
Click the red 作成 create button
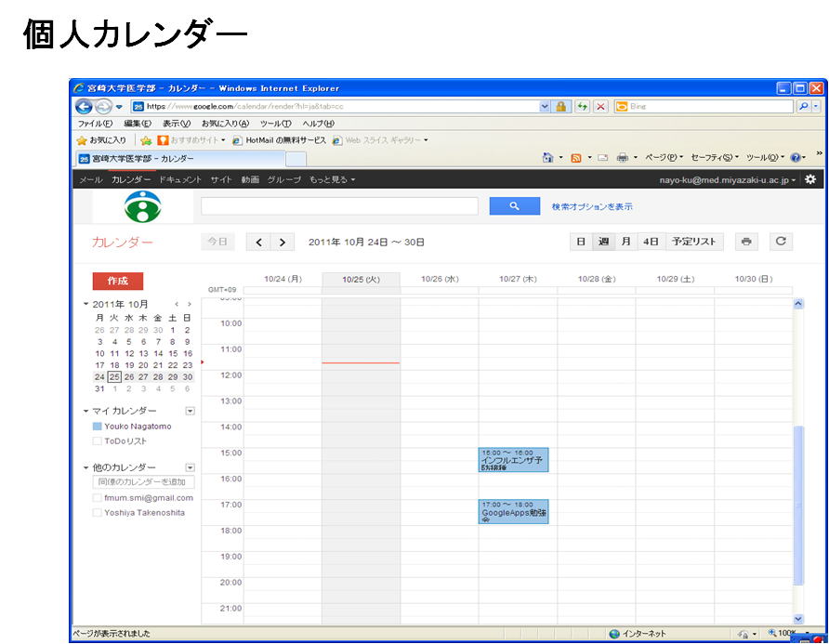(x=118, y=281)
